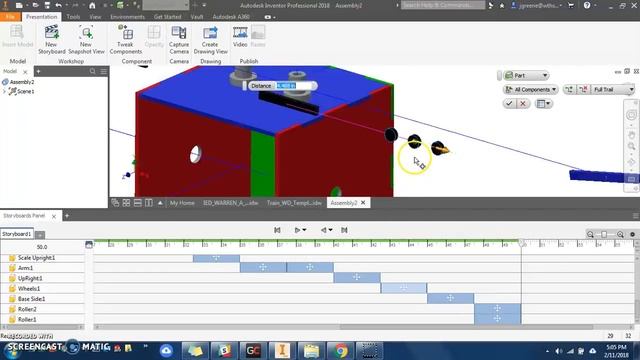
Task: Open the play options dropdown arrow
Action: (304, 230)
